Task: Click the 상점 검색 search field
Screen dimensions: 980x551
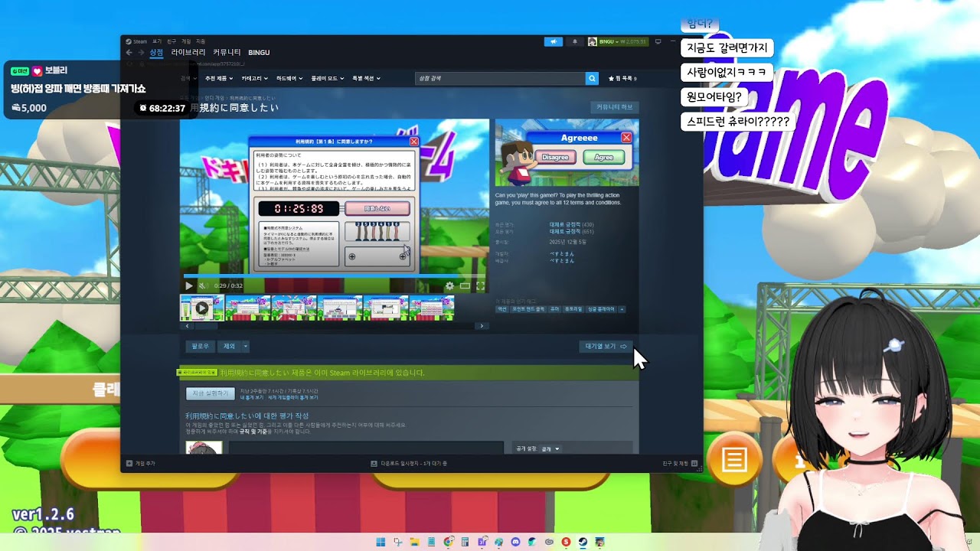Action: [x=500, y=78]
